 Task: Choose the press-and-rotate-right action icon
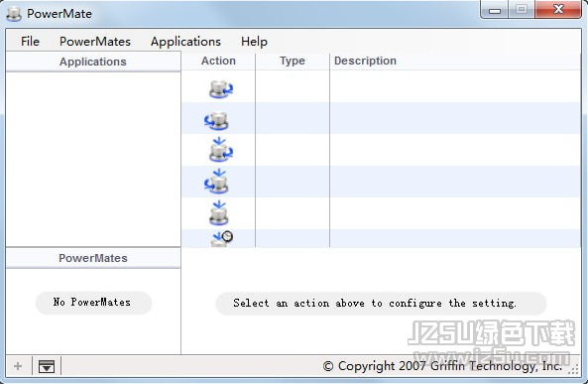(221, 150)
